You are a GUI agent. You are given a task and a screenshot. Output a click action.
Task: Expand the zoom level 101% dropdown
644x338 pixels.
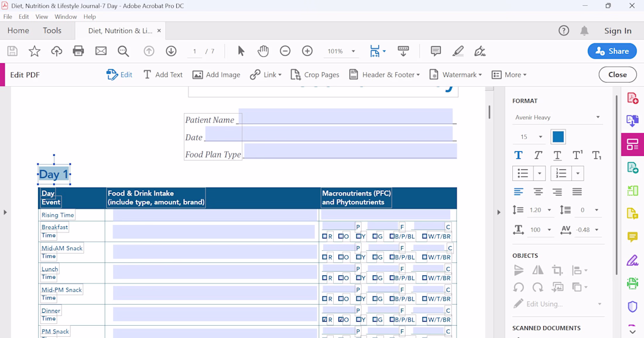tap(353, 52)
